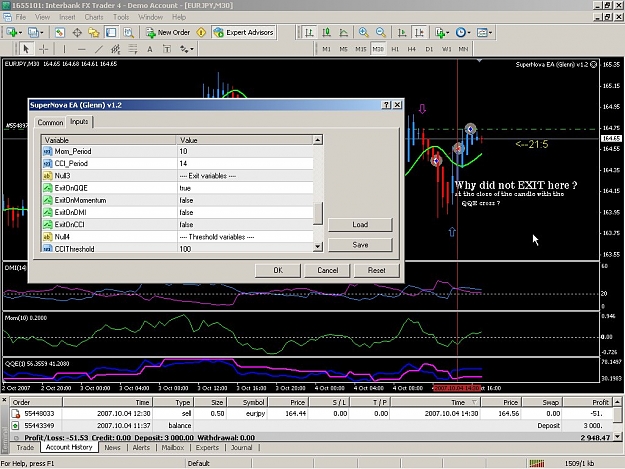The height and width of the screenshot is (469, 625).
Task: Select the text label tool 'A'
Action: point(149,49)
